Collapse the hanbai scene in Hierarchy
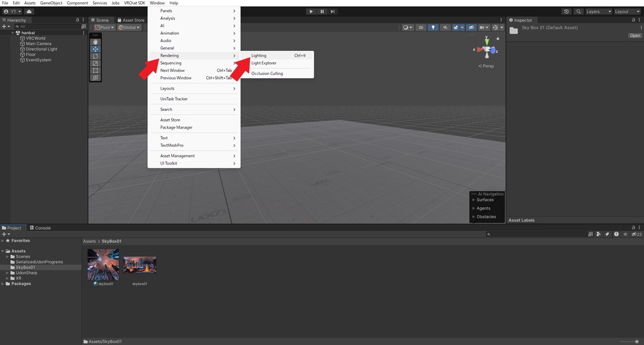Image resolution: width=644 pixels, height=345 pixels. pos(13,33)
